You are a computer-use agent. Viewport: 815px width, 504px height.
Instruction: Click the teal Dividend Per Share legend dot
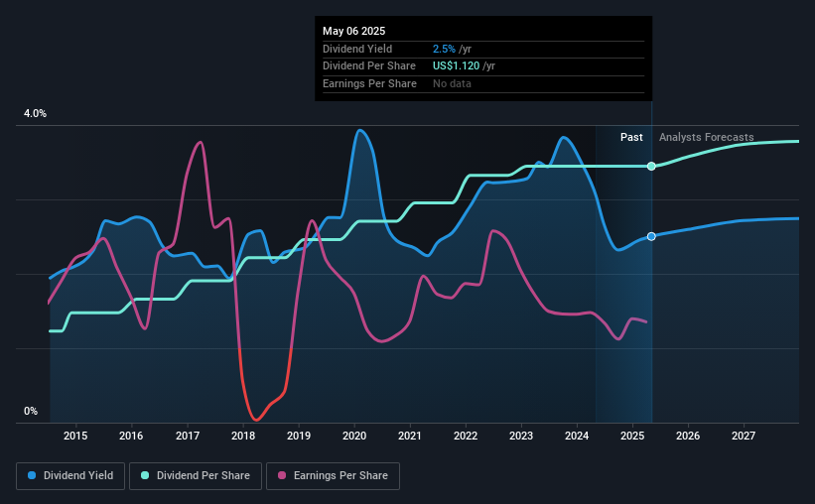point(145,475)
